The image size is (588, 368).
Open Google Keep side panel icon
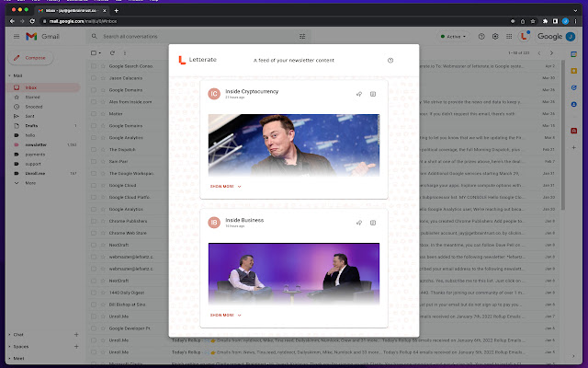(573, 71)
